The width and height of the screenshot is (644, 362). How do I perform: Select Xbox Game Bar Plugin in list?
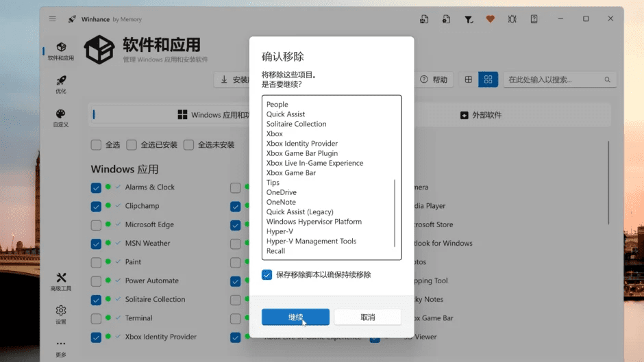click(x=302, y=153)
